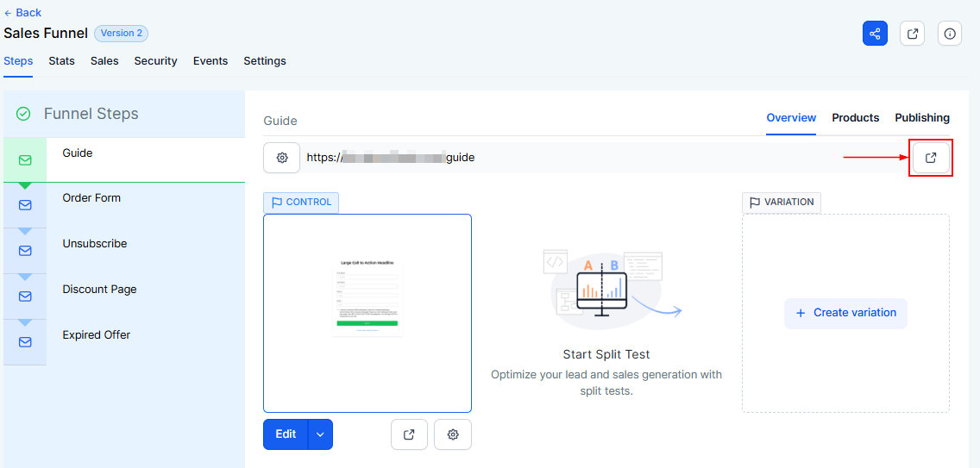Click the CONTROL flag label

pos(301,202)
